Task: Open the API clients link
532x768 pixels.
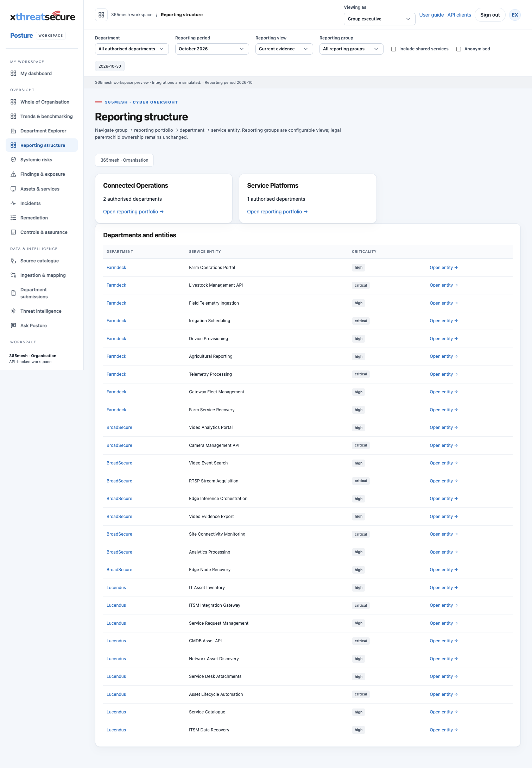Action: [x=459, y=15]
